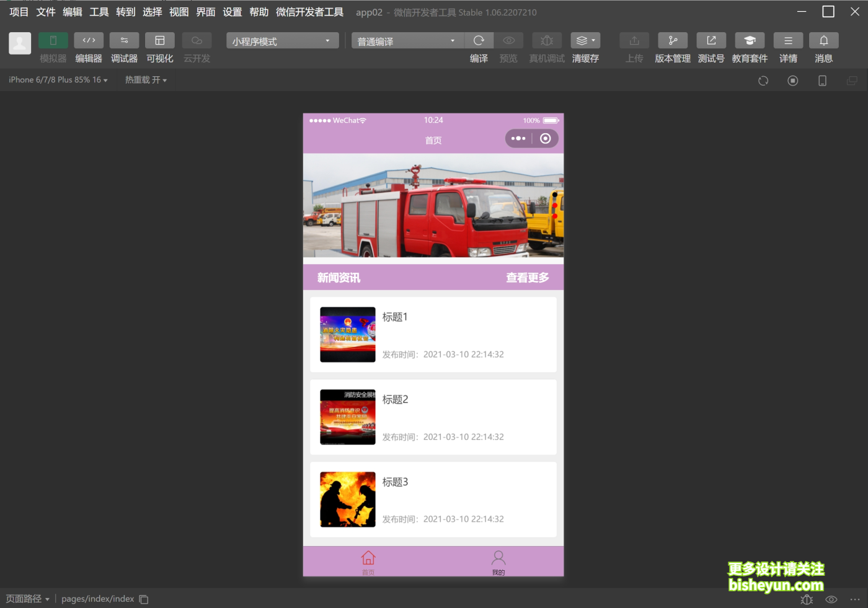
Task: Open the 设置 menu
Action: (x=232, y=12)
